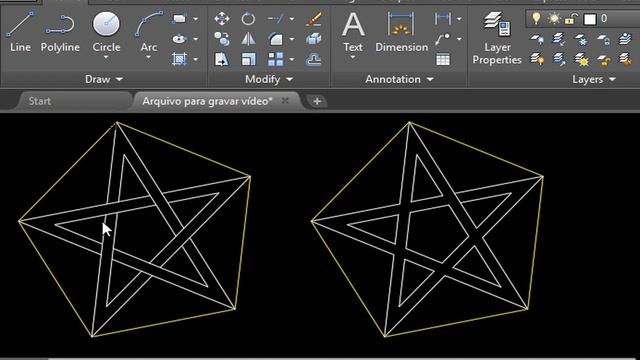Unlock selected object's layer
Viewport: 640px width, 360px height.
coord(603,60)
